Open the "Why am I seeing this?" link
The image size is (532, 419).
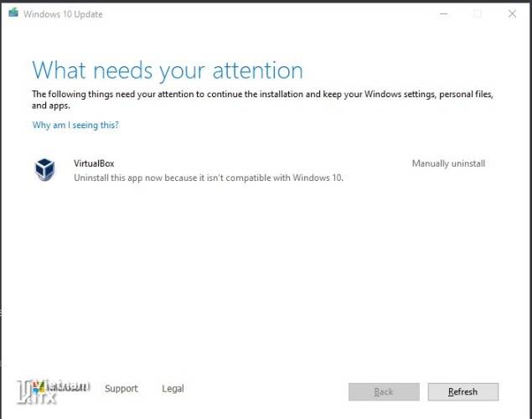(75, 125)
